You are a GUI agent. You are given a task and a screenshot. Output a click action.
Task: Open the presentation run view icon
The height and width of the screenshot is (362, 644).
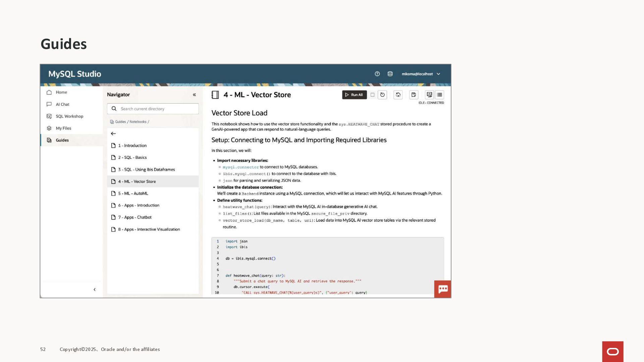[429, 95]
